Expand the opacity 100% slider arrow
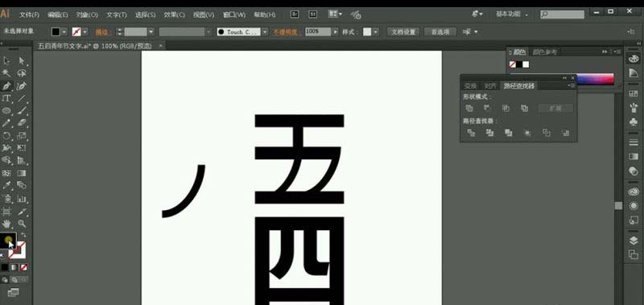Screen dimensions: 644x305 click(x=336, y=31)
